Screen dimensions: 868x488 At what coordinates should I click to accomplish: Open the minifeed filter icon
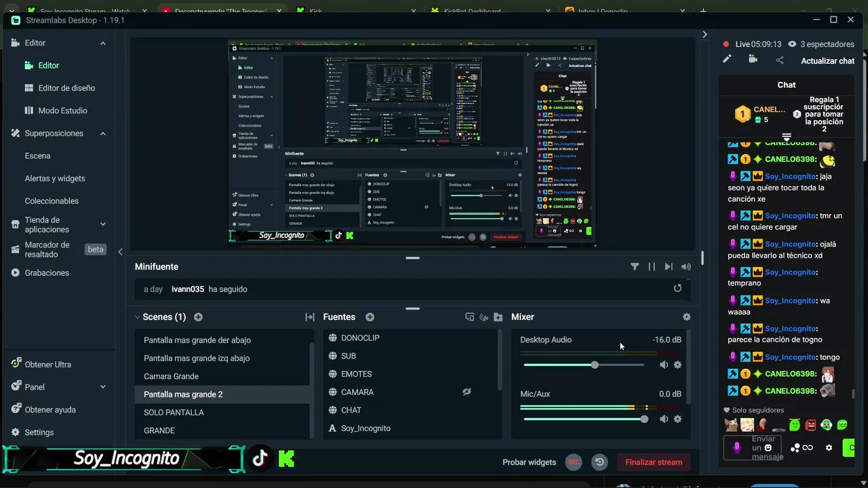click(x=635, y=267)
